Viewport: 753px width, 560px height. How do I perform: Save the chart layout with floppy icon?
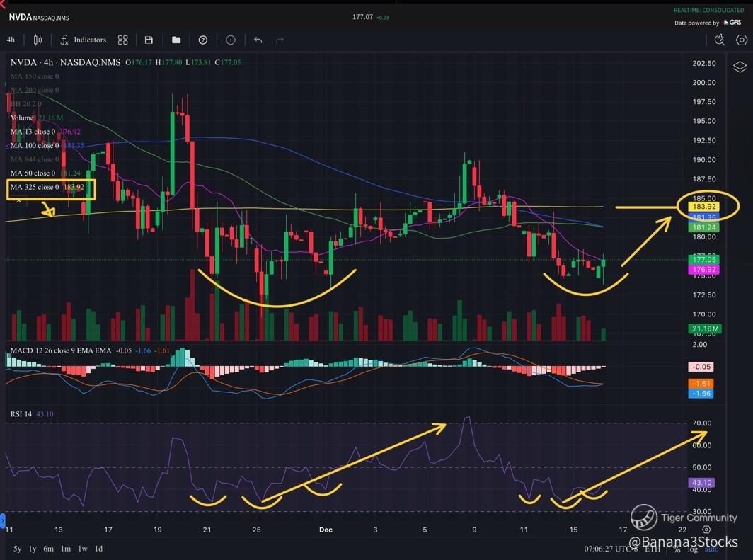coord(149,40)
